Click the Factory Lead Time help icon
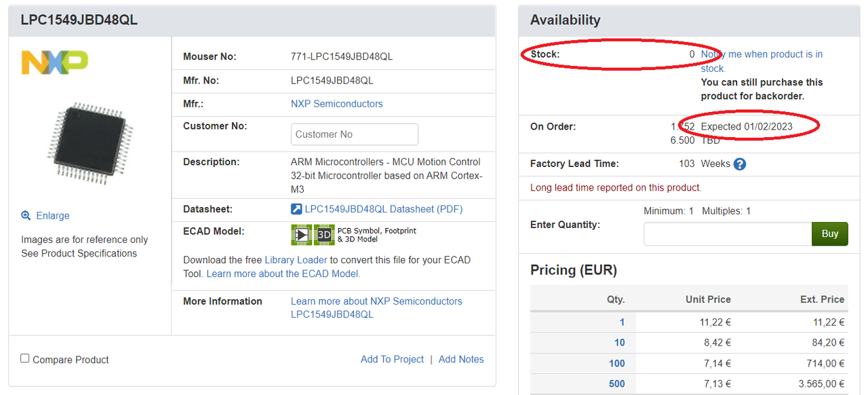Image resolution: width=868 pixels, height=395 pixels. point(740,164)
